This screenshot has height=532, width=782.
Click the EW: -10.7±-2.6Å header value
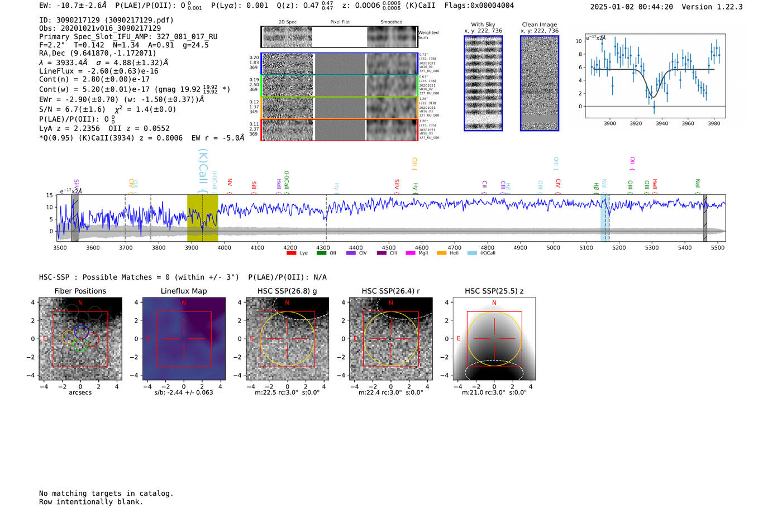click(73, 6)
